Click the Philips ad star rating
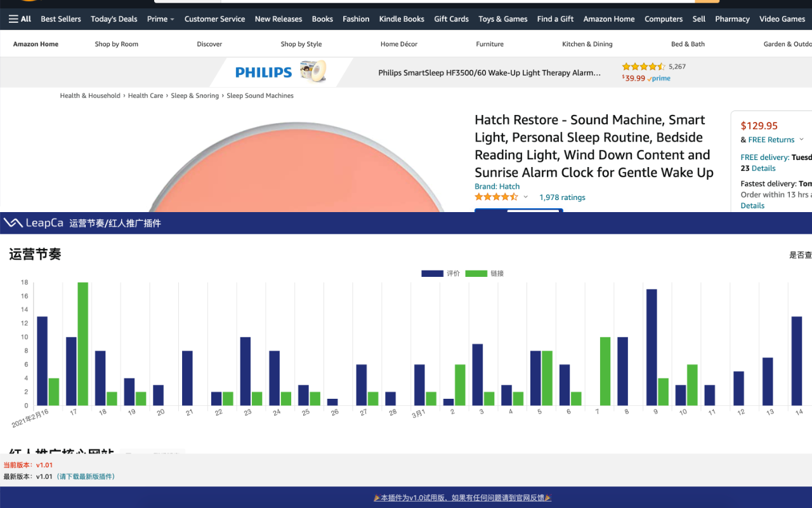The image size is (812, 508). click(x=643, y=67)
